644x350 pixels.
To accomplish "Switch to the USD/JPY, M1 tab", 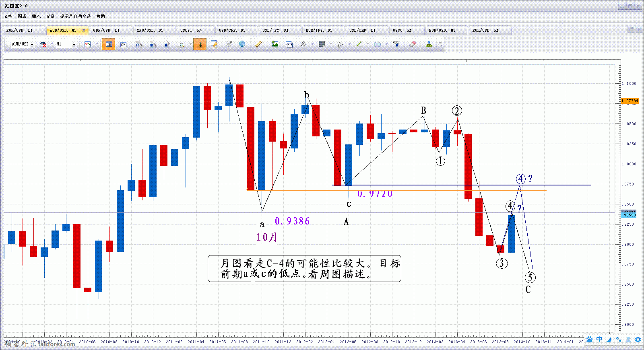I will pyautogui.click(x=279, y=31).
